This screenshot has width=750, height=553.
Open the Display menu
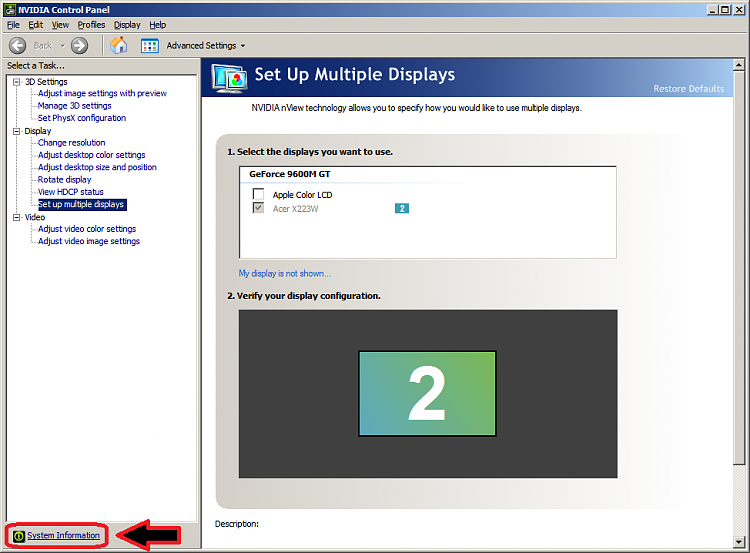(127, 25)
